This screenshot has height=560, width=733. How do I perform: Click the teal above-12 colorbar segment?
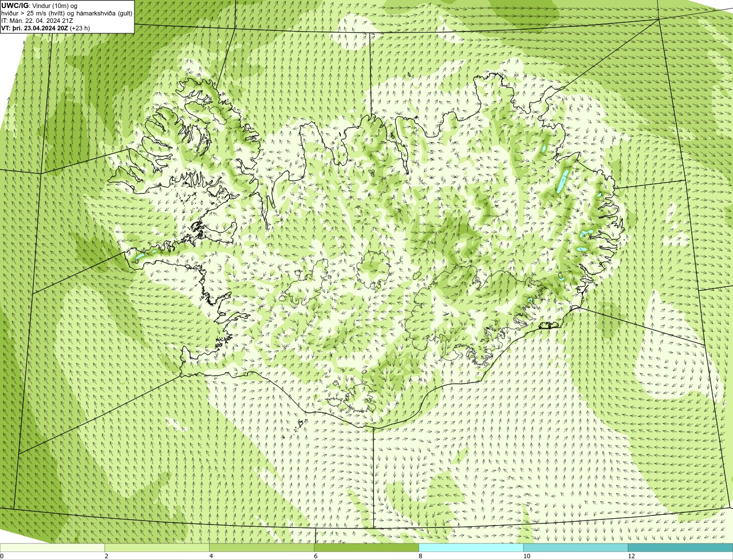pyautogui.click(x=680, y=548)
